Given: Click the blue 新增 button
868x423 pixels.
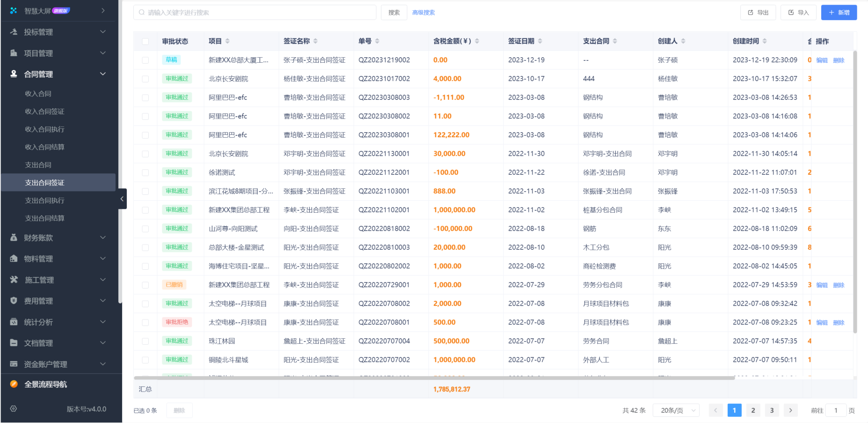Looking at the screenshot, I should click(839, 13).
